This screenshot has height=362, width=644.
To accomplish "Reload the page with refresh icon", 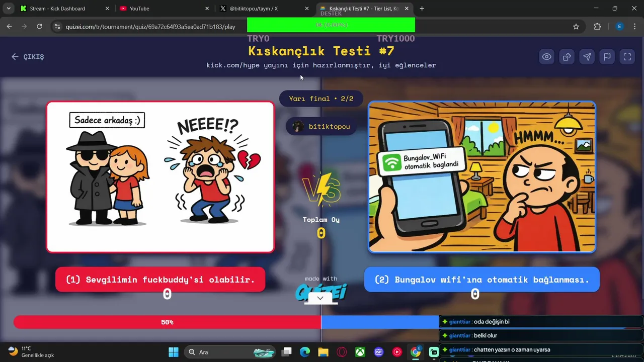I will pyautogui.click(x=39, y=27).
